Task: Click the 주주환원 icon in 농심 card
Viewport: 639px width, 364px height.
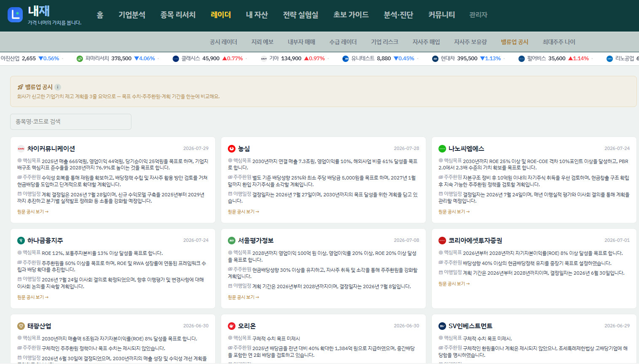Action: [x=230, y=177]
